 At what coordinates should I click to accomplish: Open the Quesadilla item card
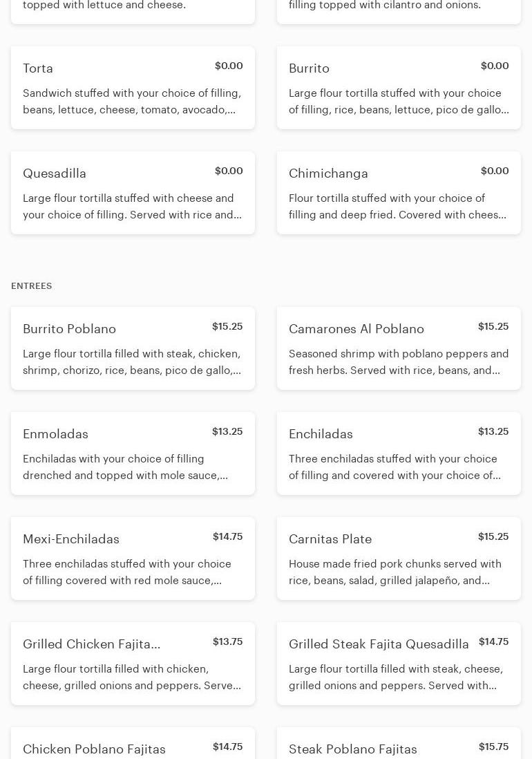tap(133, 193)
